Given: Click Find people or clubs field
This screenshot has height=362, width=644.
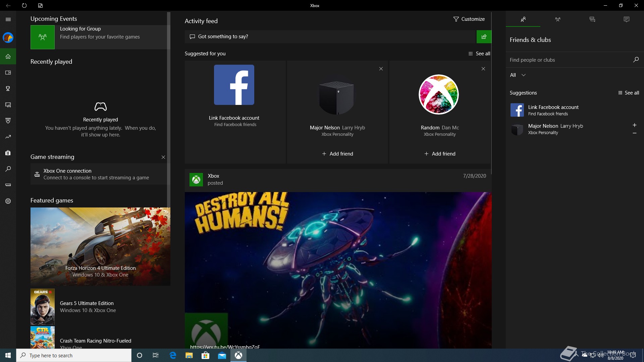Looking at the screenshot, I should pyautogui.click(x=569, y=60).
